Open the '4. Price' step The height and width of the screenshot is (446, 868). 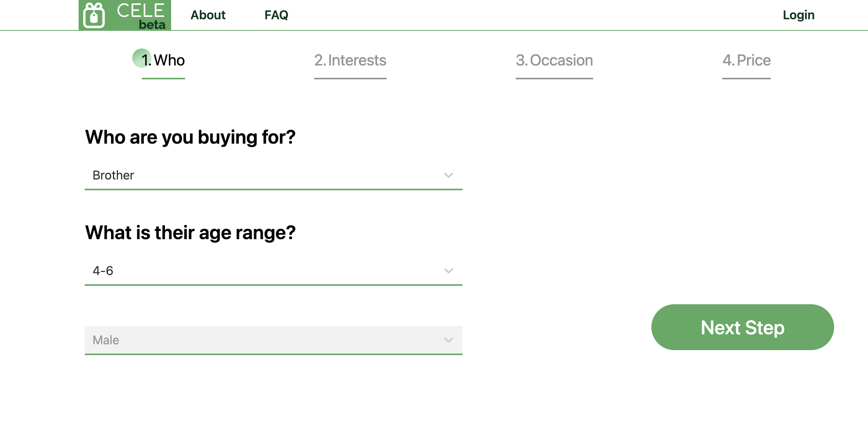coord(746,60)
